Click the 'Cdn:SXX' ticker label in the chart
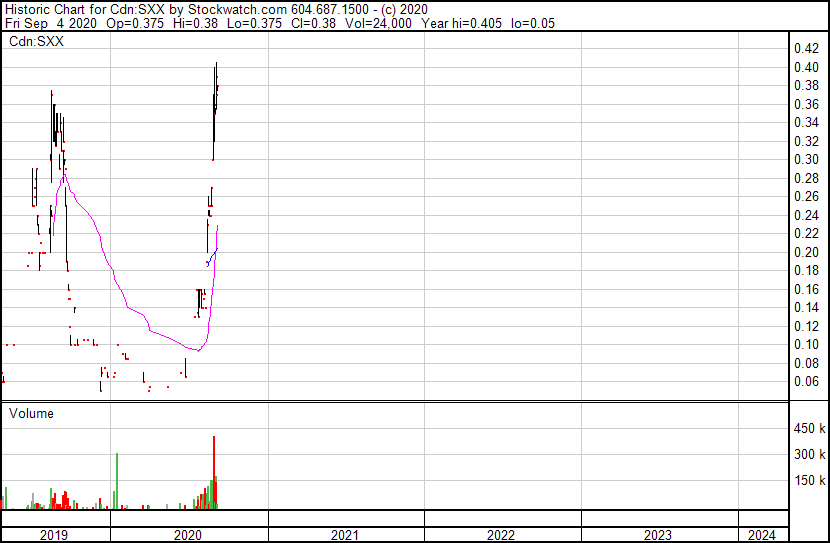Screen dimensions: 830x543 [36, 41]
